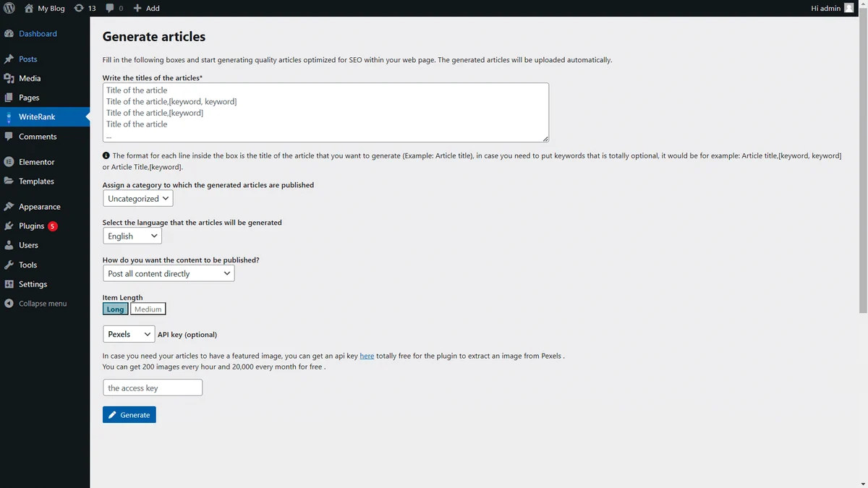
Task: Follow the 'here' API key link
Action: coord(367,356)
